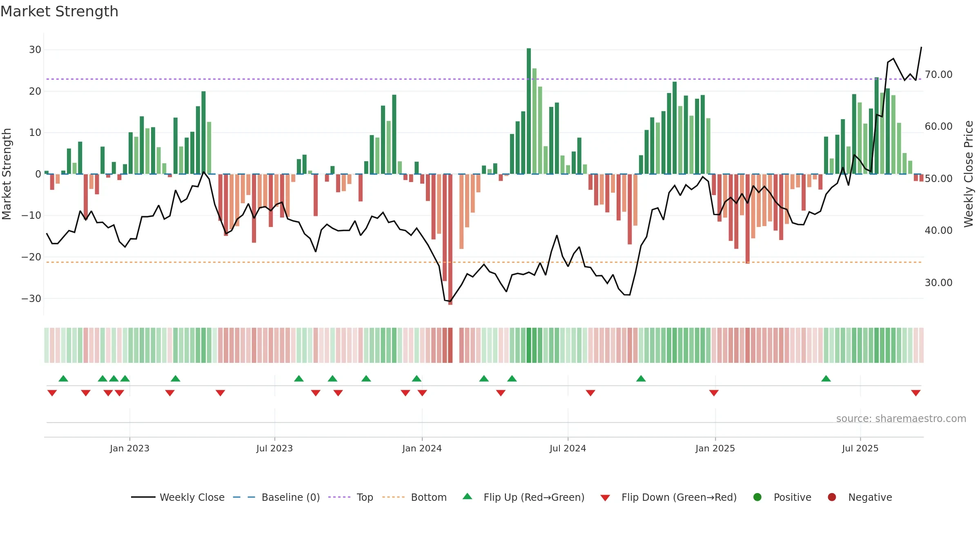Click the 30 tick on the left axis
980x551 pixels.
[35, 50]
